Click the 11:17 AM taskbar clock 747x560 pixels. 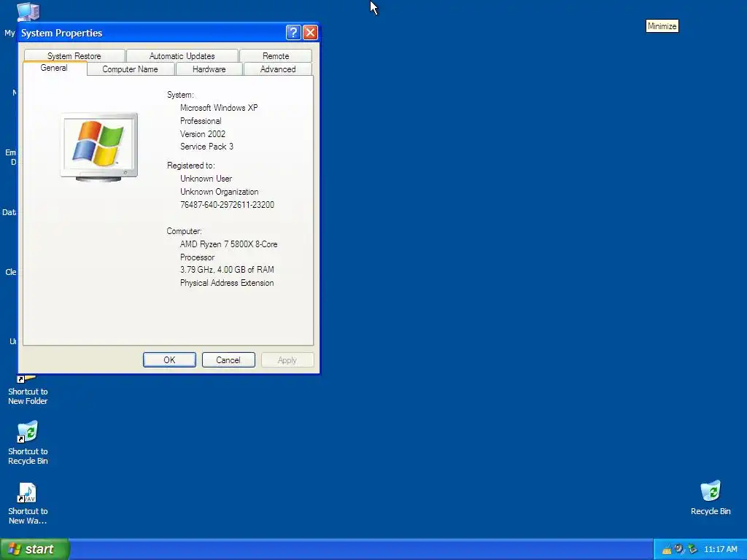tap(720, 550)
